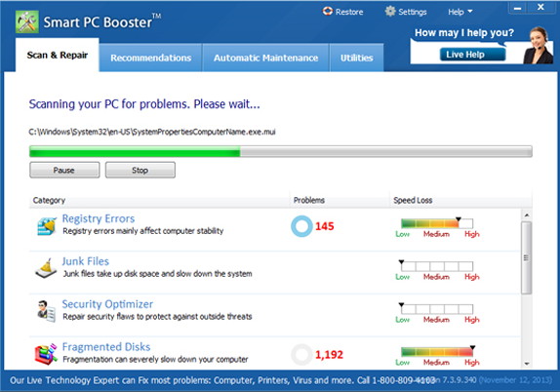The height and width of the screenshot is (392, 560).
Task: Click the list scrollbar up arrow
Action: click(527, 216)
